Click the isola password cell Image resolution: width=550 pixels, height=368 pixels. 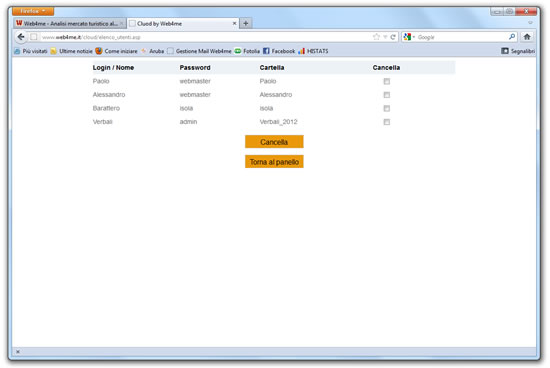pos(186,108)
